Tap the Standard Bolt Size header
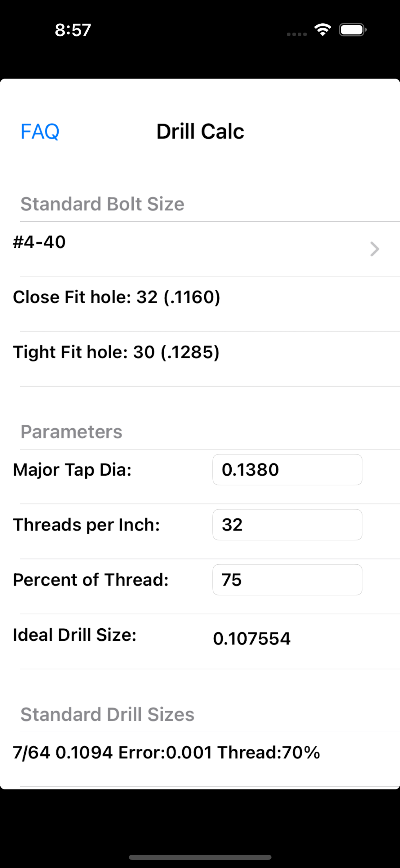400x868 pixels. 102,204
